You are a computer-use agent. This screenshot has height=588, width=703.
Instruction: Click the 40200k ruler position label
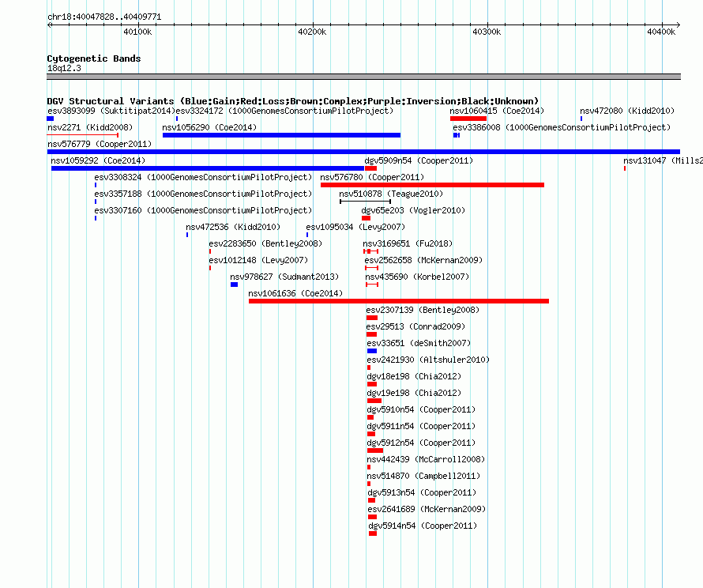pos(312,32)
